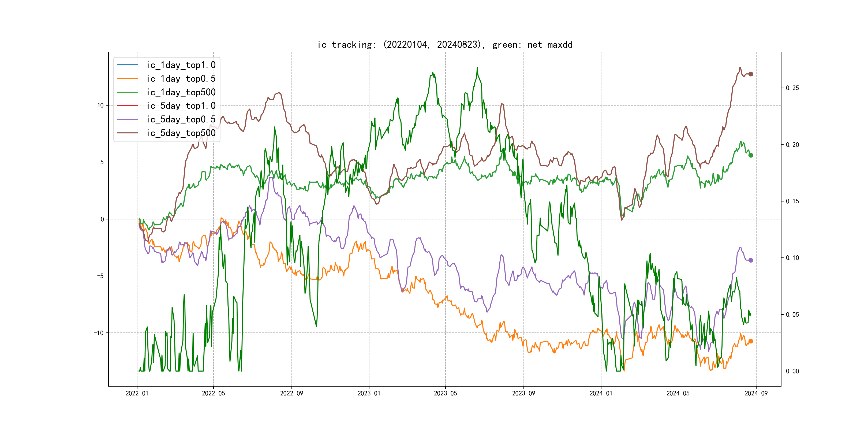Click the brown end-point marker dot
The image size is (868, 434).
pos(750,74)
